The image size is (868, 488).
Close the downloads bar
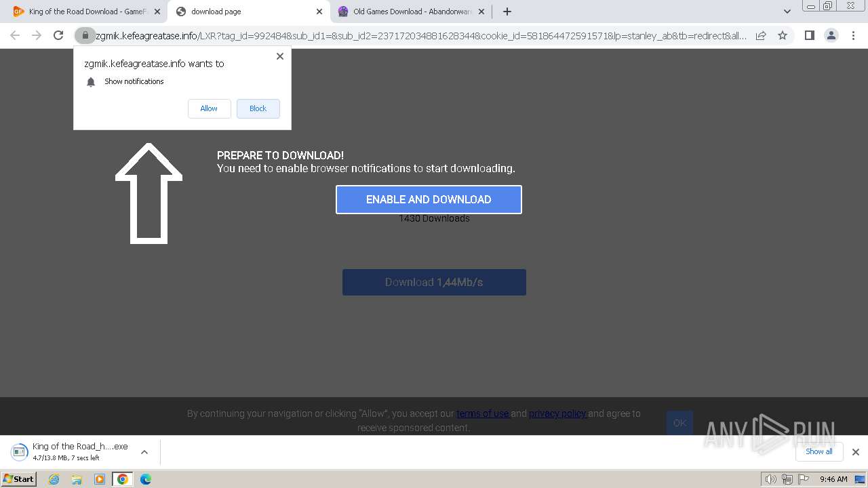(855, 451)
